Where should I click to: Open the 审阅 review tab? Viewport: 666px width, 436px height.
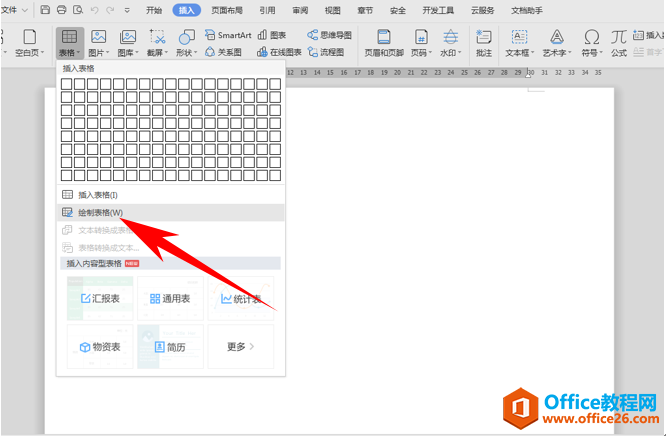(300, 10)
